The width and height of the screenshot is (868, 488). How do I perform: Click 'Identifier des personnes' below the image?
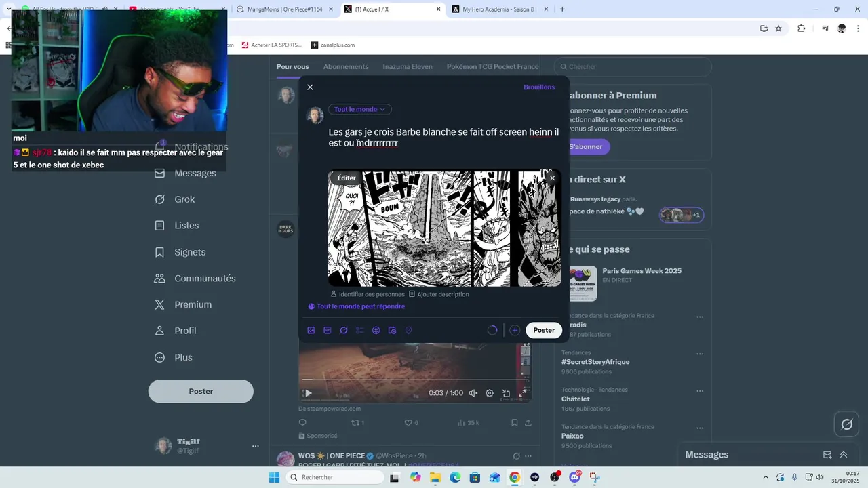click(x=368, y=294)
